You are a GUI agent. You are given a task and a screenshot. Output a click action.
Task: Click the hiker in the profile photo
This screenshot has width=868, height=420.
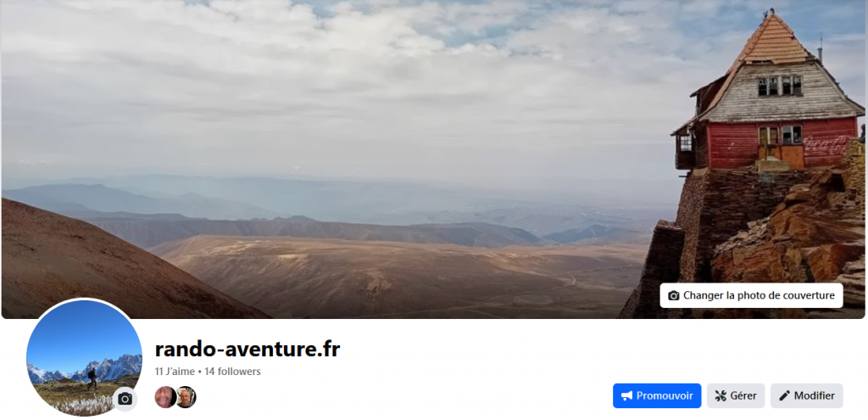pyautogui.click(x=92, y=378)
